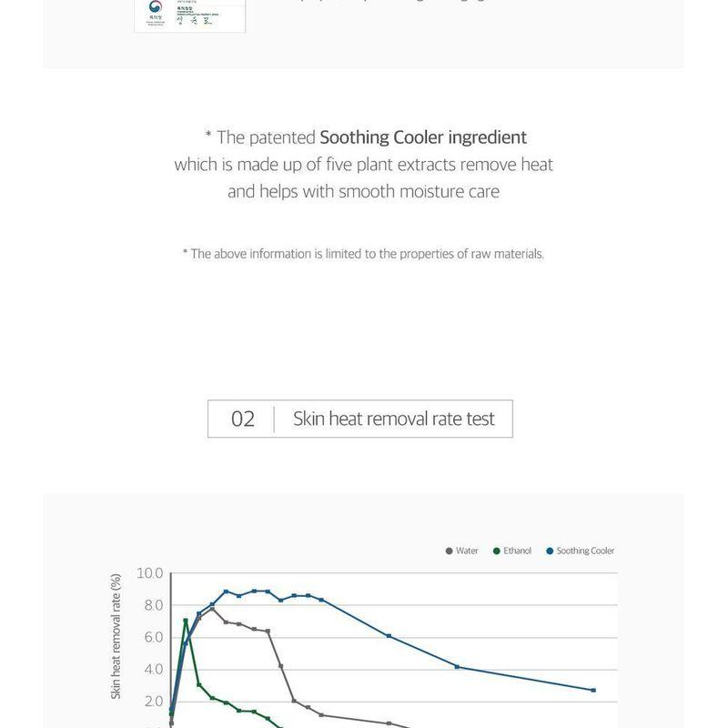Click the patent certificate thumbnail
Image resolution: width=728 pixels, height=728 pixels.
(190, 16)
